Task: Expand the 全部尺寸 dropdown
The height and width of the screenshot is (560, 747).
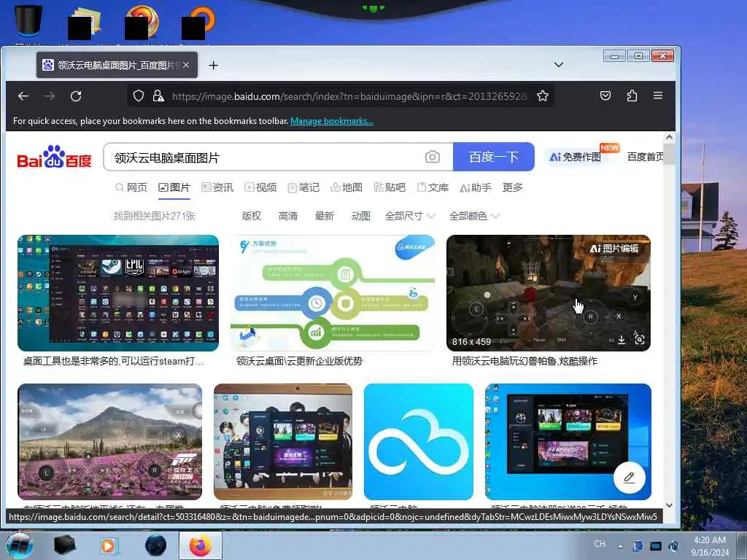Action: (410, 216)
